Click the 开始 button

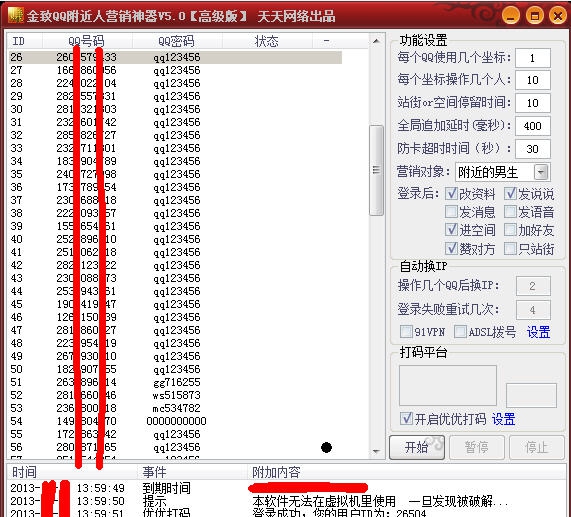coord(417,447)
